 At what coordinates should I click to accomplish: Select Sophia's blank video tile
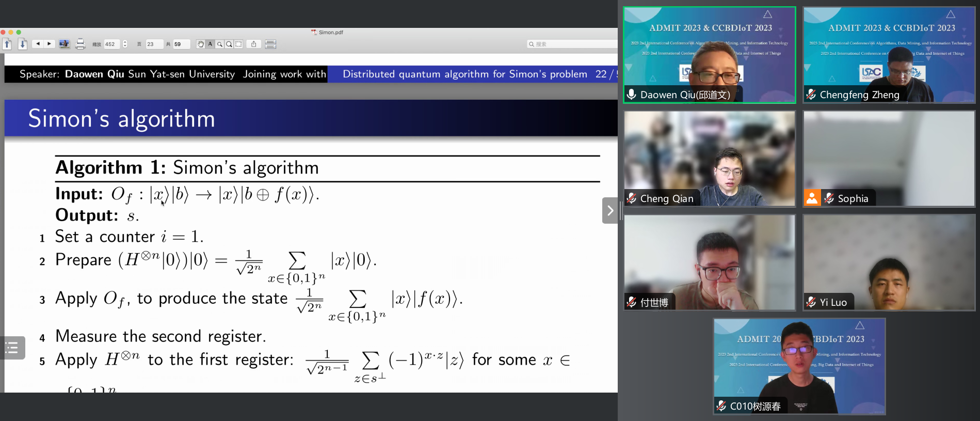click(x=889, y=159)
